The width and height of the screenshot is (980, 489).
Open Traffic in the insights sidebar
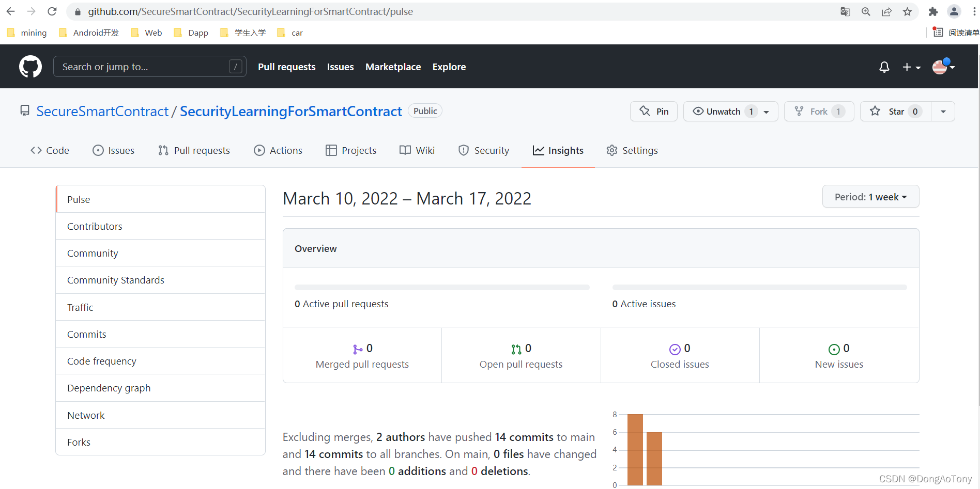[161, 307]
